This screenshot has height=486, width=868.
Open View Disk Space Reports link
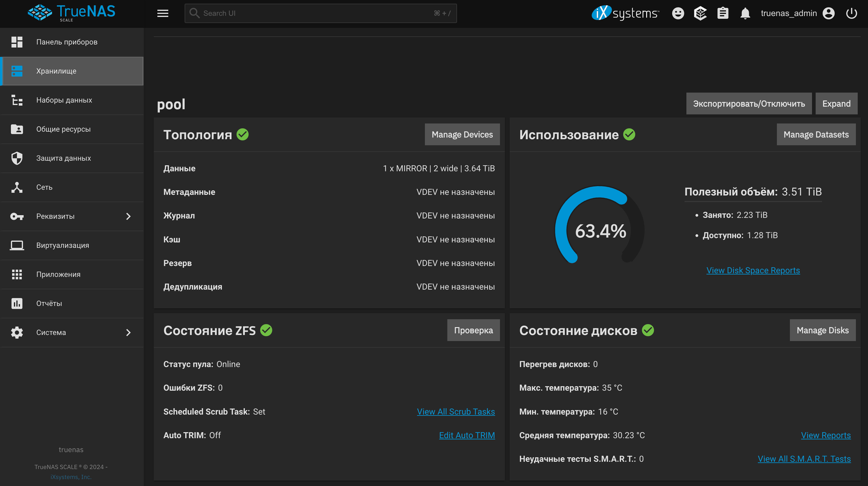click(753, 270)
